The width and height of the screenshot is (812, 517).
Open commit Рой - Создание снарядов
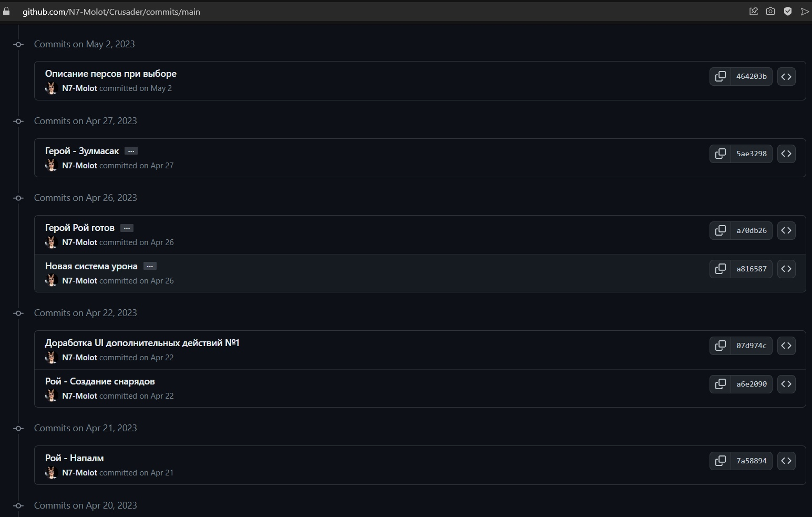click(100, 381)
